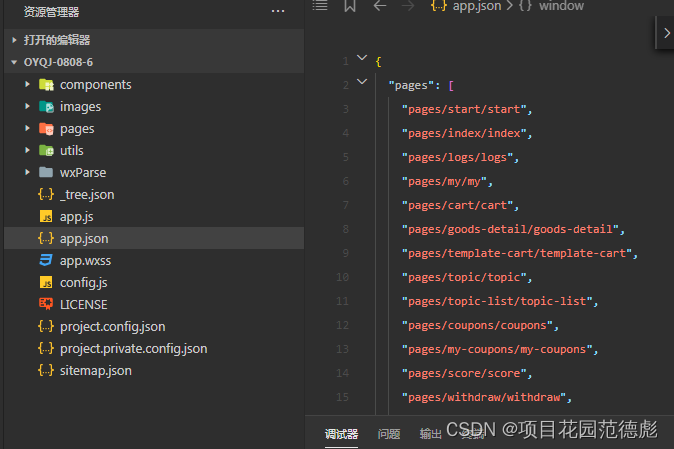This screenshot has width=674, height=449.
Task: Click the "pages/score/score" string
Action: coord(464,373)
